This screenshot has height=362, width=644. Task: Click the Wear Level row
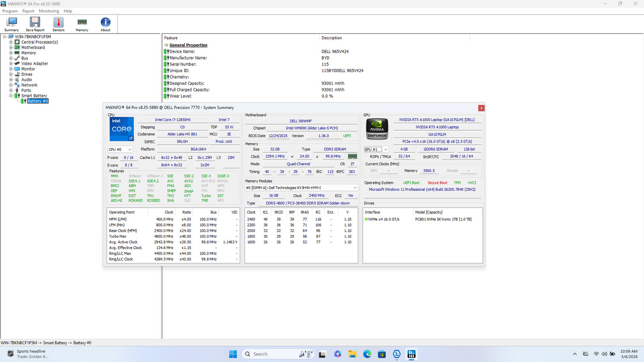316,96
